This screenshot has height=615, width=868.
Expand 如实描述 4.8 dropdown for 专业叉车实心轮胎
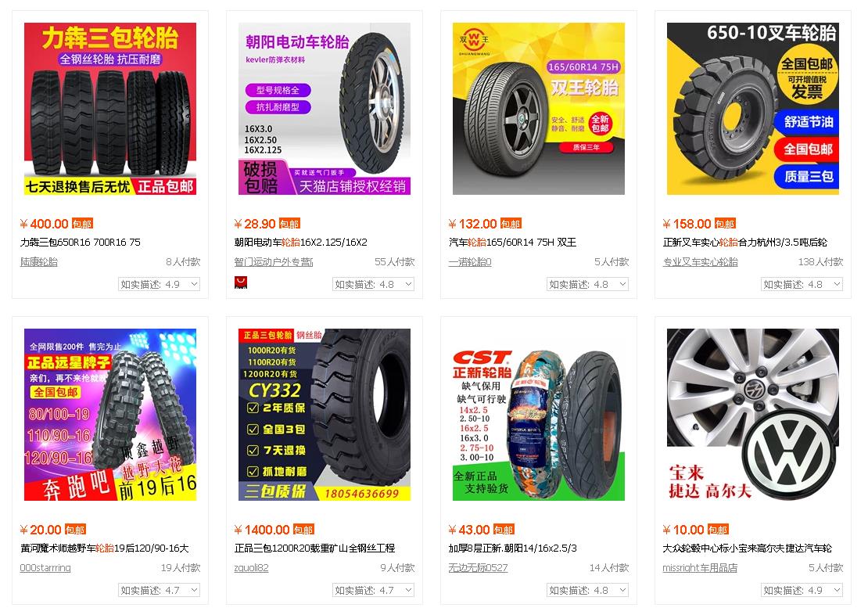click(x=802, y=284)
